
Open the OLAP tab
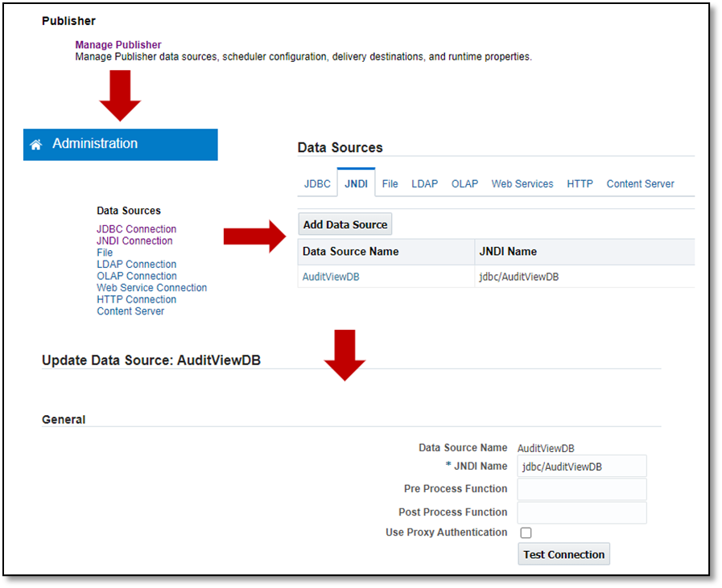pos(464,183)
